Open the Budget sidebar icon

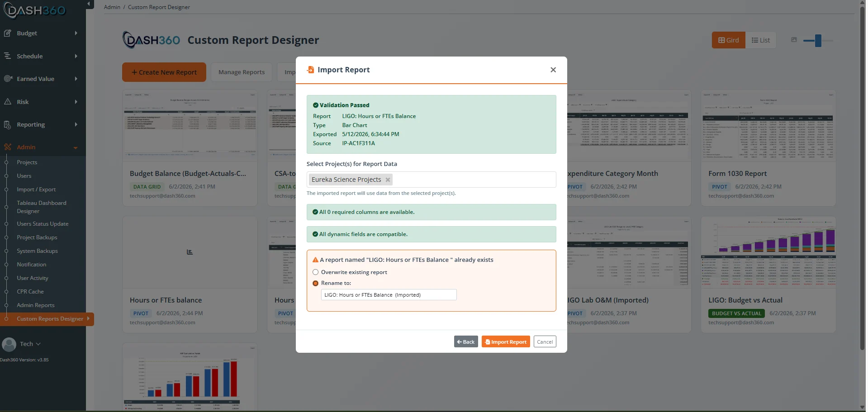click(7, 33)
